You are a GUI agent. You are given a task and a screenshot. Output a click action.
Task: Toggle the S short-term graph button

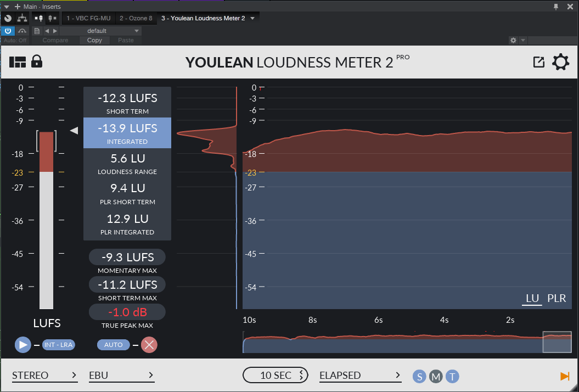[419, 377]
